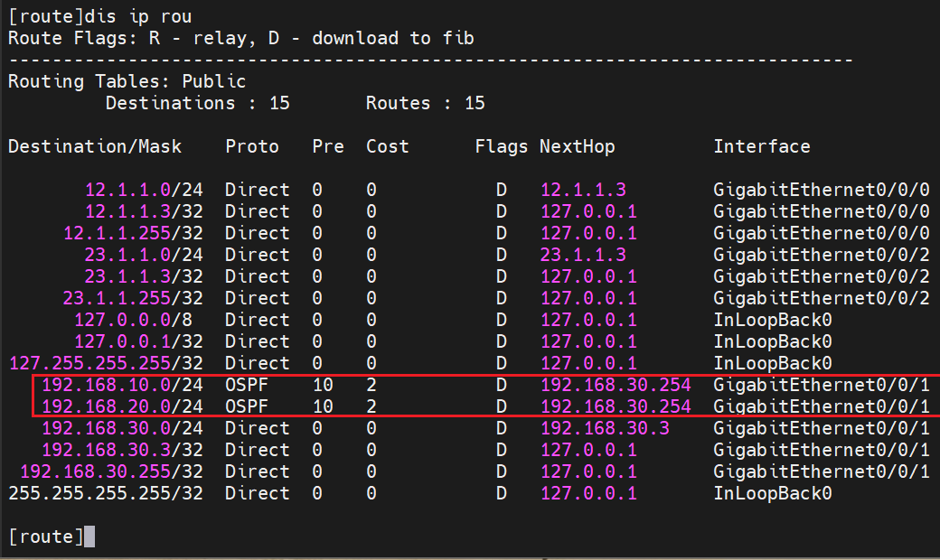Click the 192.168.20.0/24 destination entry
Viewport: 940px width, 560px height.
coord(122,406)
